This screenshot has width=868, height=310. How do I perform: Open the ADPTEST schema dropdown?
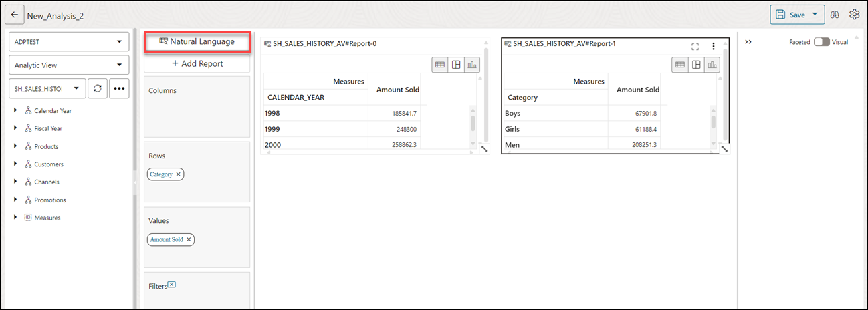69,42
